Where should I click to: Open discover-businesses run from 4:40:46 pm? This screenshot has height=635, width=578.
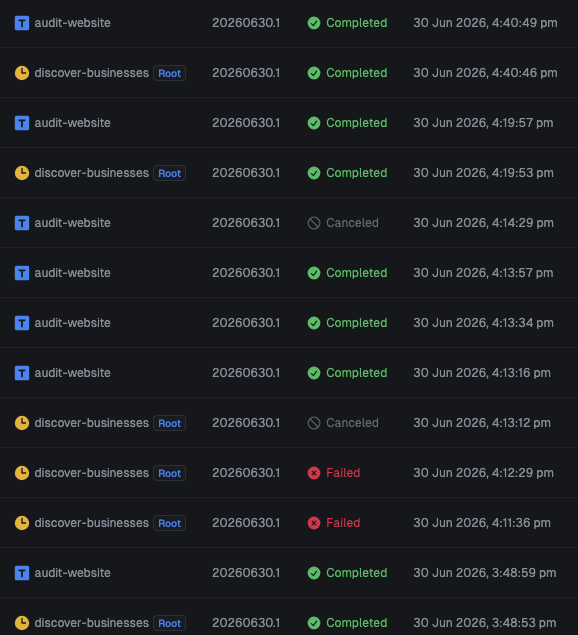(x=92, y=73)
